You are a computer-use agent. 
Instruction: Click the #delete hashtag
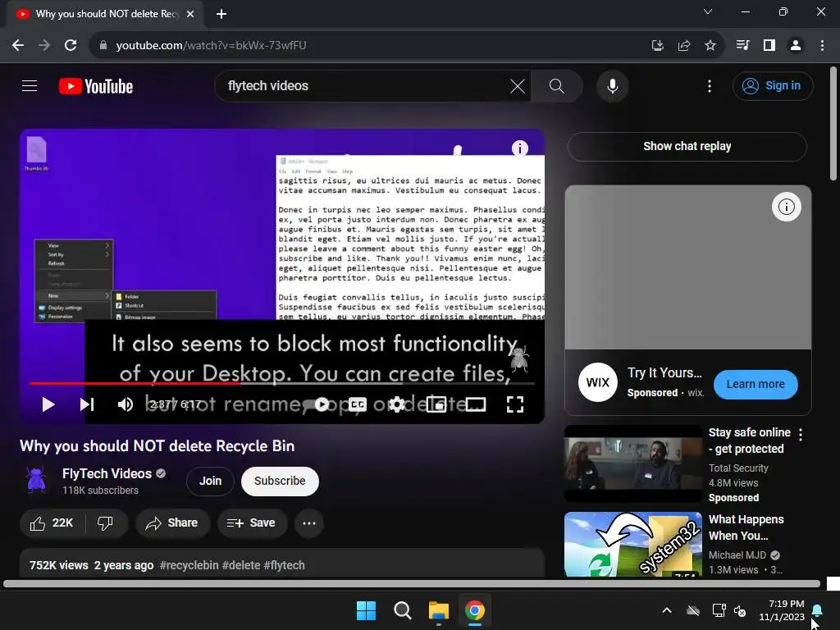pos(241,565)
